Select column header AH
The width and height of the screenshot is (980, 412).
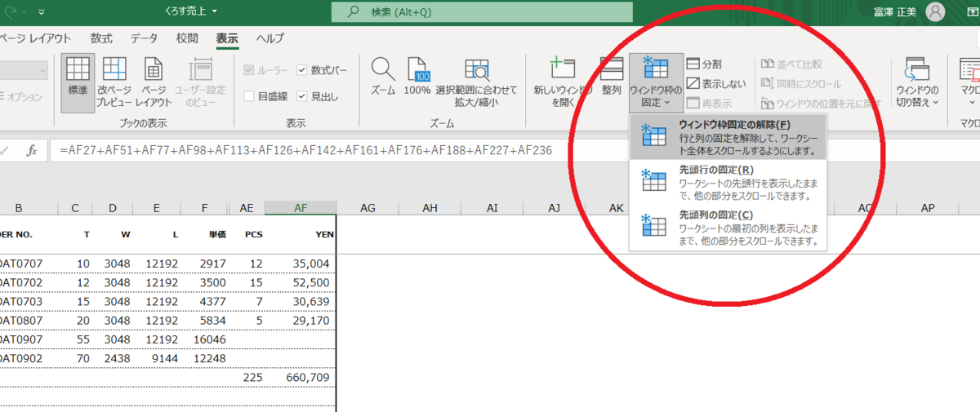(x=430, y=209)
